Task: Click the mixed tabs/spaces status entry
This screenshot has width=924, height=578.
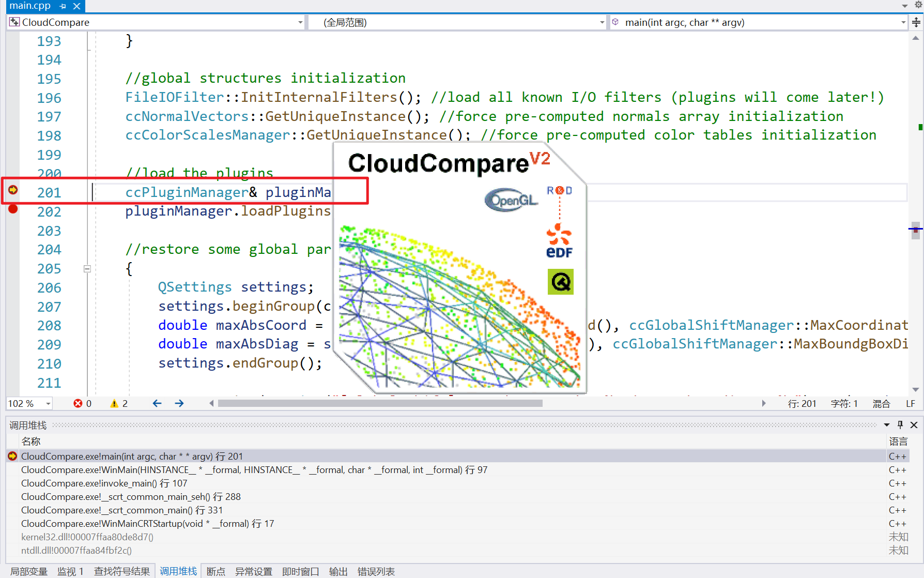Action: click(x=881, y=404)
